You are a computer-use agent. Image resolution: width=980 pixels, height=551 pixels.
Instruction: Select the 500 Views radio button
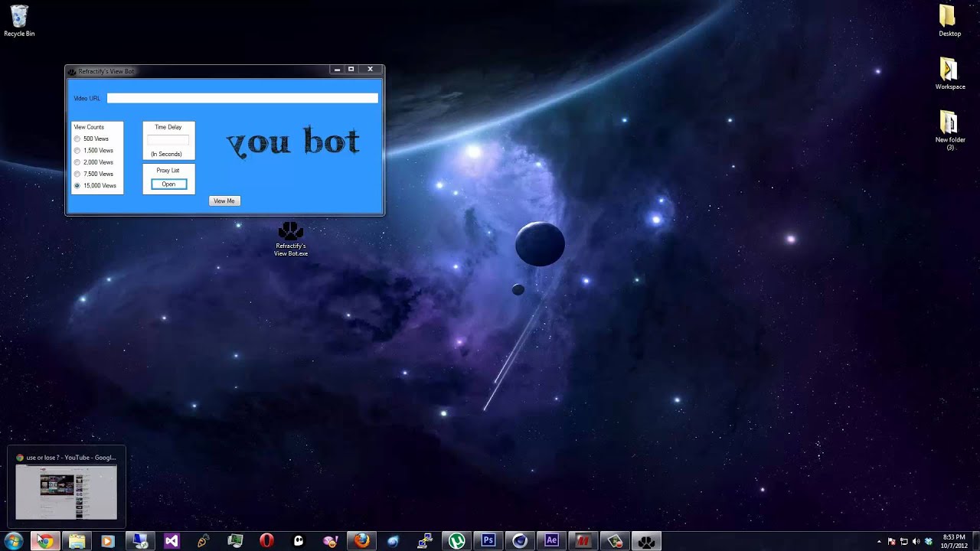click(x=77, y=139)
